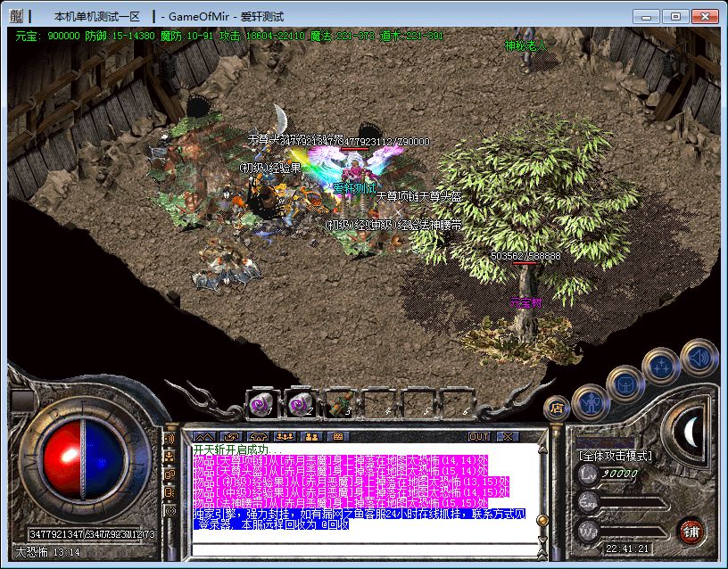The image size is (728, 569).
Task: Click the X exit button above chat
Action: click(508, 437)
